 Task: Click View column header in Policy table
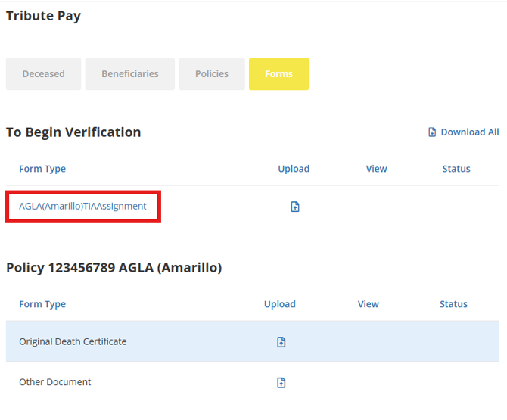coord(368,304)
